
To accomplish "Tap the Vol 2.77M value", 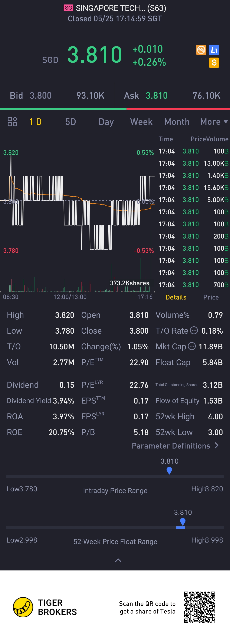I will click(63, 362).
